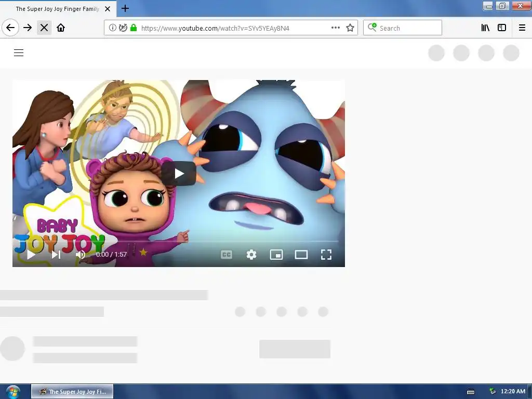Image resolution: width=532 pixels, height=399 pixels.
Task: Open the Library bookmarks icon
Action: 485,28
